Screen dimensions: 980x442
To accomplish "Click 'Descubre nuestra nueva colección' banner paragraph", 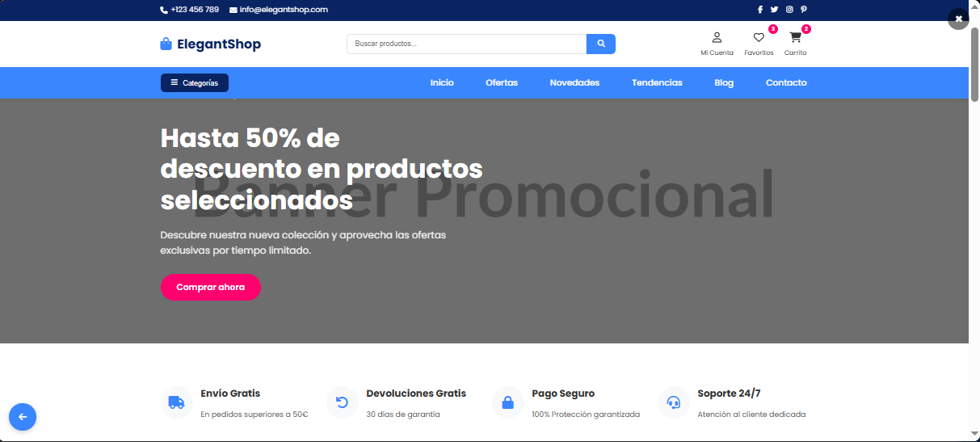I will pyautogui.click(x=303, y=242).
